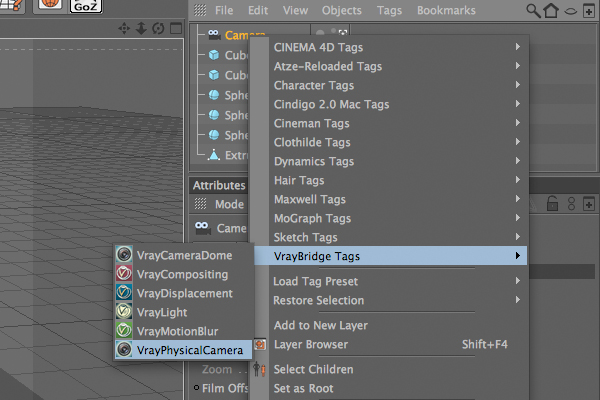The image size is (600, 400).
Task: Click the GoZ toolbar button
Action: click(86, 6)
